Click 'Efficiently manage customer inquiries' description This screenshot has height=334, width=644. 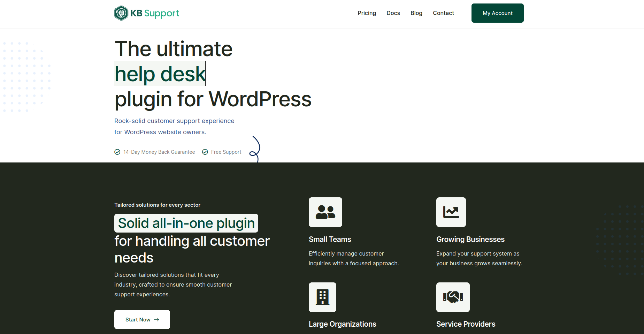click(x=354, y=258)
